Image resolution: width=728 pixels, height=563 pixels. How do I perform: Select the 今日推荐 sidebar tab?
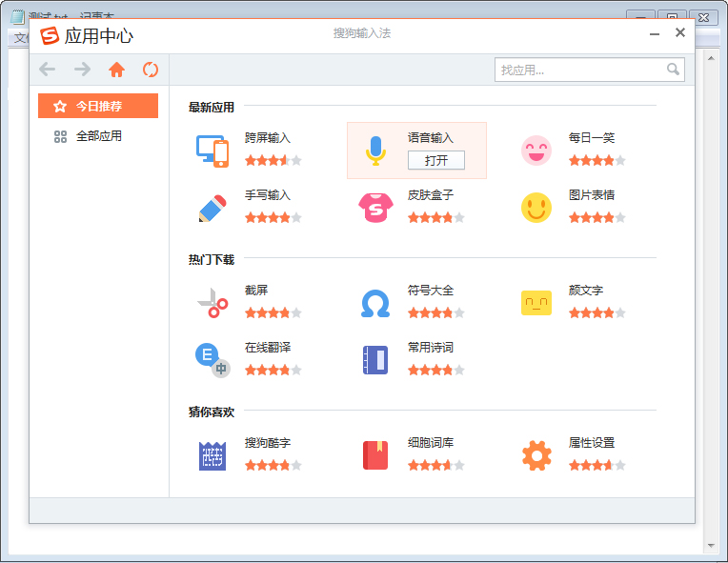pyautogui.click(x=98, y=106)
